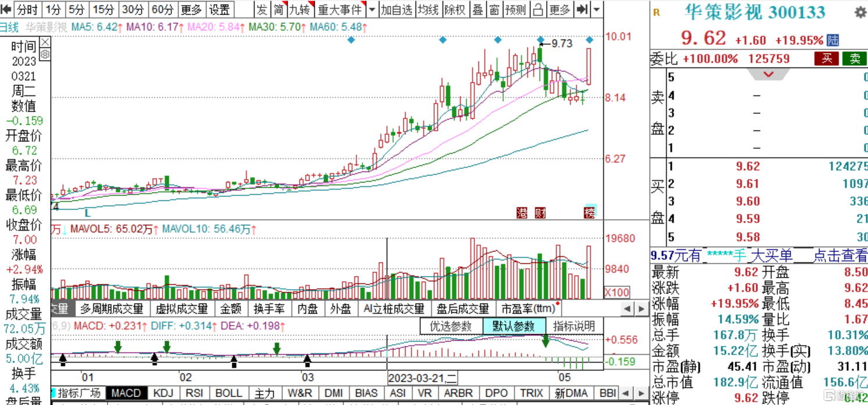Click the MAVOL10: 56.46万 legend text
868x405 pixels.
click(x=208, y=230)
